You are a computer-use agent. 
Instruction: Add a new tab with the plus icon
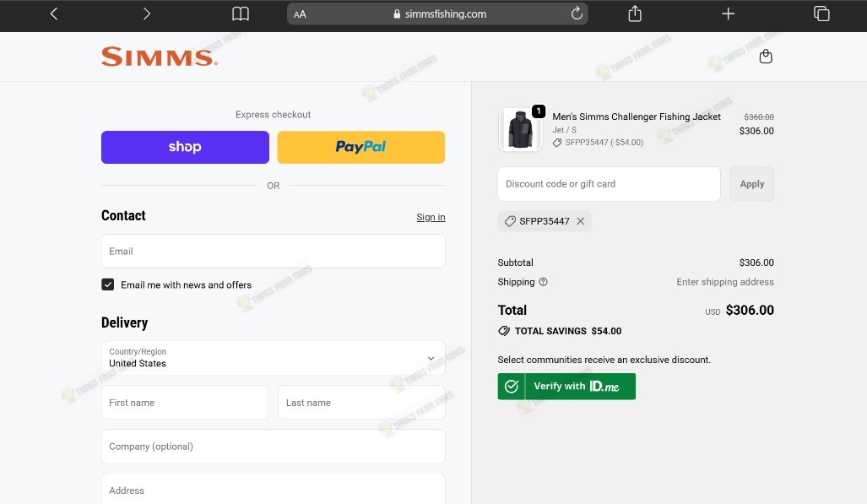pos(729,14)
